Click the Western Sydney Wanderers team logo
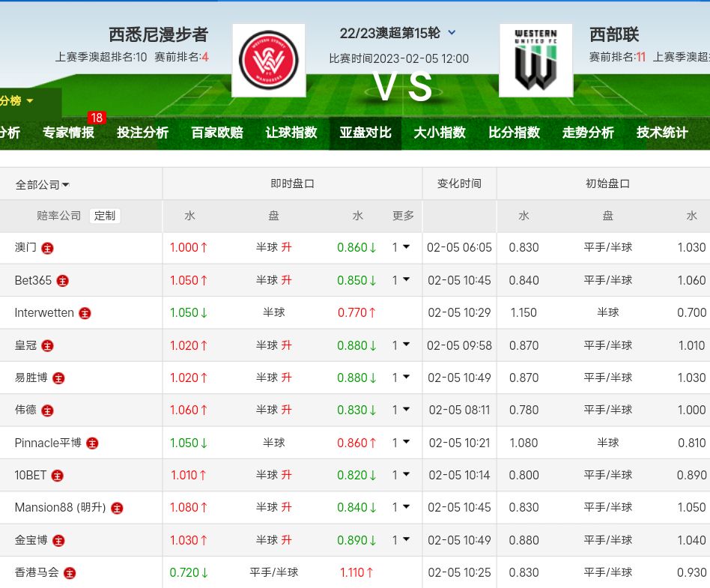This screenshot has height=588, width=710. tap(268, 60)
